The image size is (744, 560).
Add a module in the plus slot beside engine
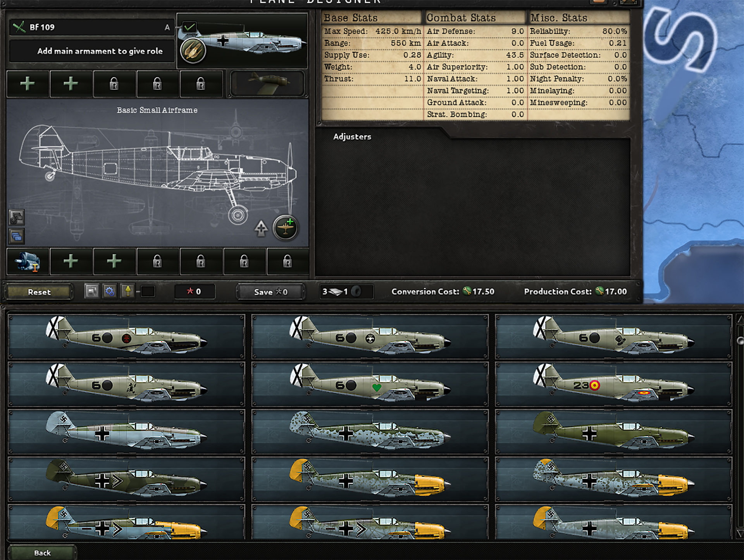click(71, 261)
